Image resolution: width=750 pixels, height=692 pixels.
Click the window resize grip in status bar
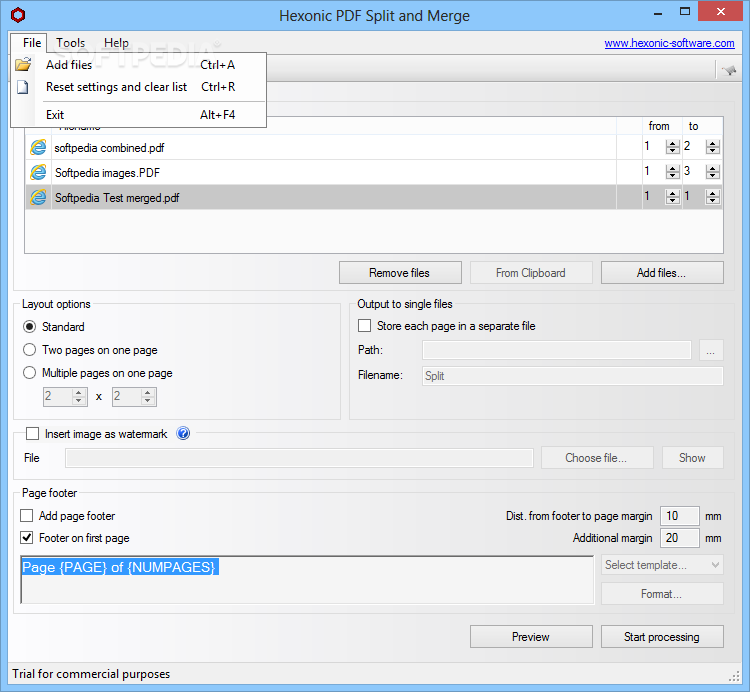coord(734,676)
